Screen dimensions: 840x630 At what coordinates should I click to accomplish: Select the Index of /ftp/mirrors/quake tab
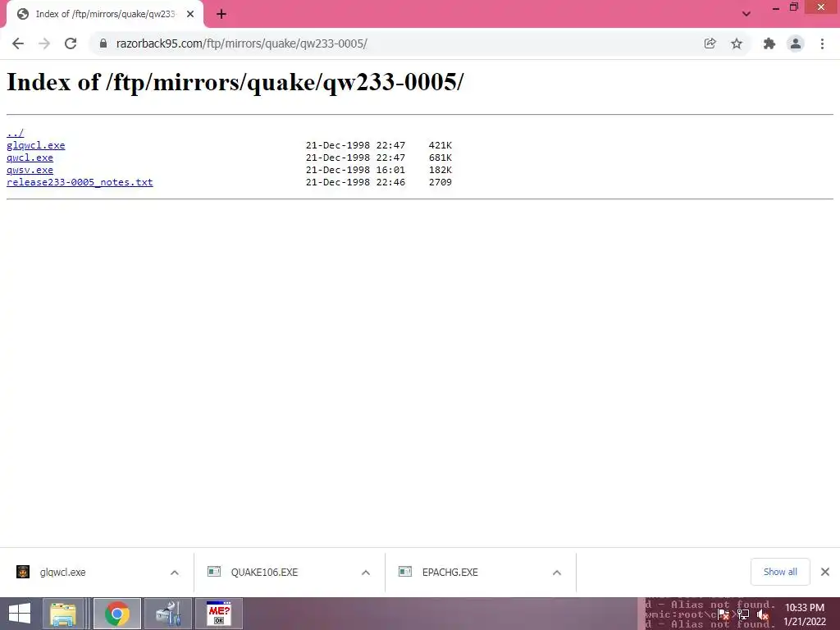(104, 14)
